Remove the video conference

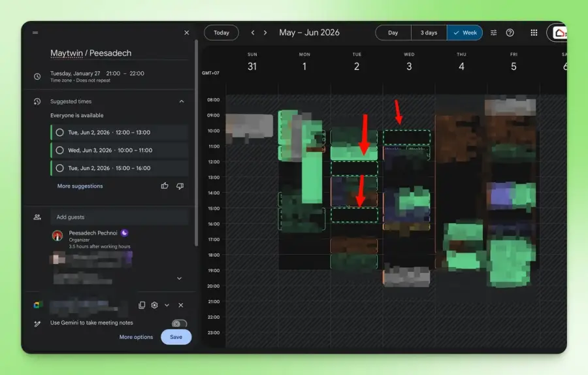pos(181,305)
